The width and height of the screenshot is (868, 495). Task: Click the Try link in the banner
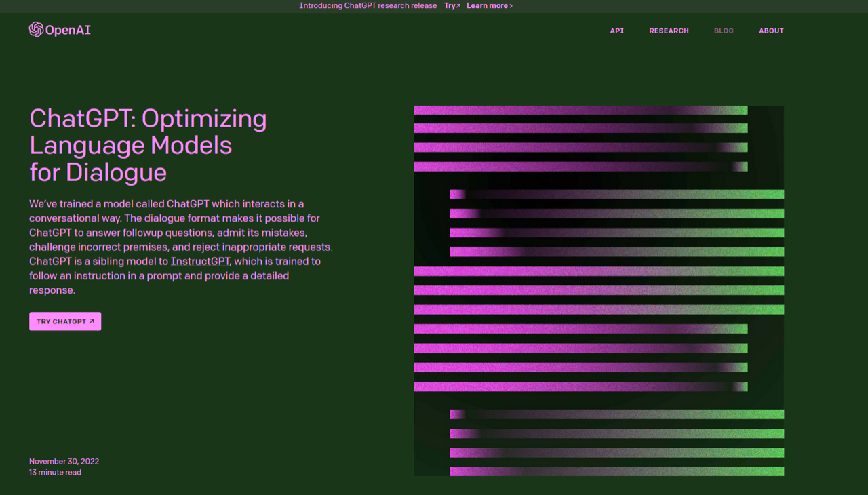pyautogui.click(x=452, y=6)
